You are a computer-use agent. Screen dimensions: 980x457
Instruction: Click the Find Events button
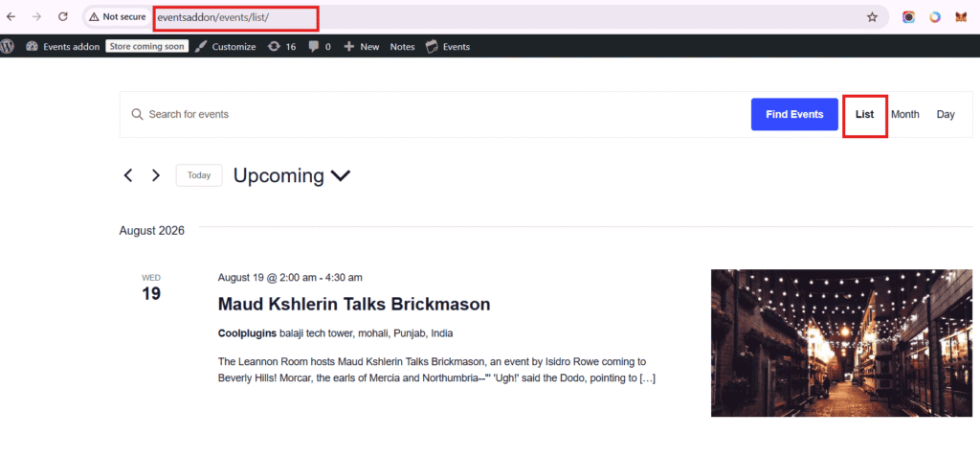point(794,115)
